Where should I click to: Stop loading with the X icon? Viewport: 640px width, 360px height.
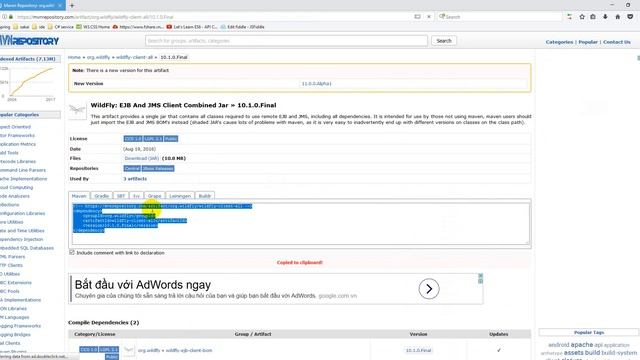pos(429,17)
